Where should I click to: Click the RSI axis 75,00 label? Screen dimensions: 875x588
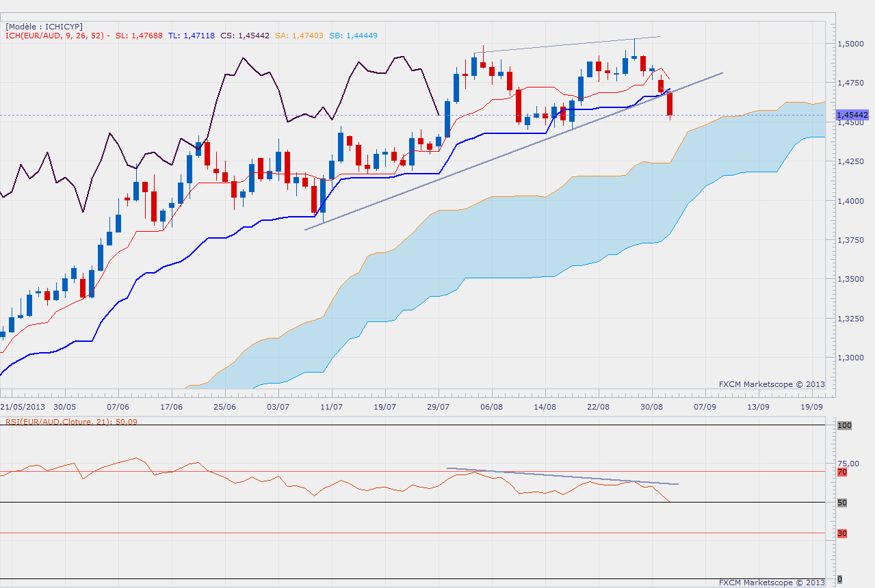(x=848, y=464)
